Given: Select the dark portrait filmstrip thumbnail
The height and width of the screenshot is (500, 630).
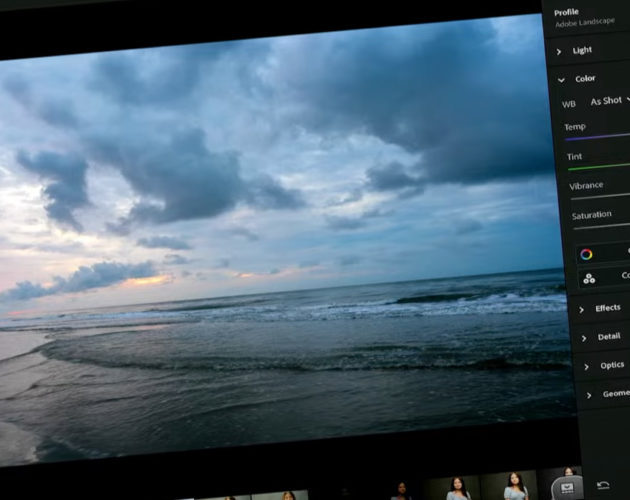Looking at the screenshot, I should tap(402, 490).
